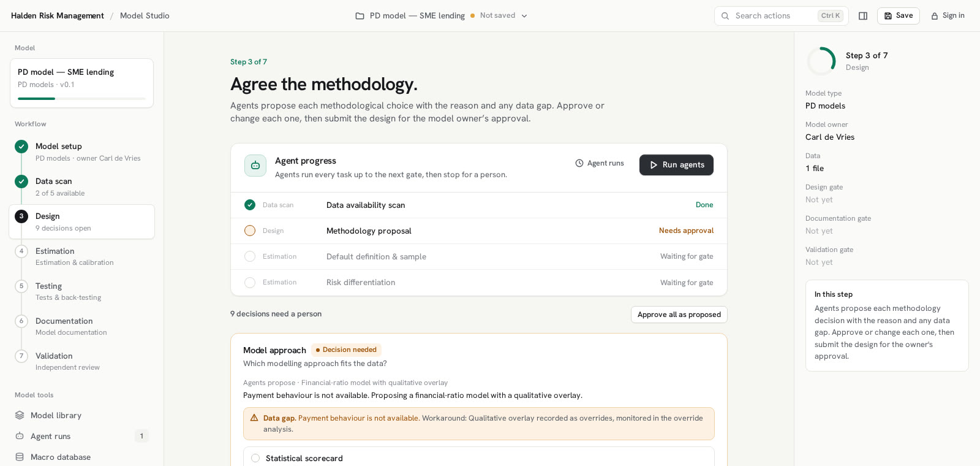
Task: Select the Statistical scorecard radio option
Action: (x=255, y=458)
